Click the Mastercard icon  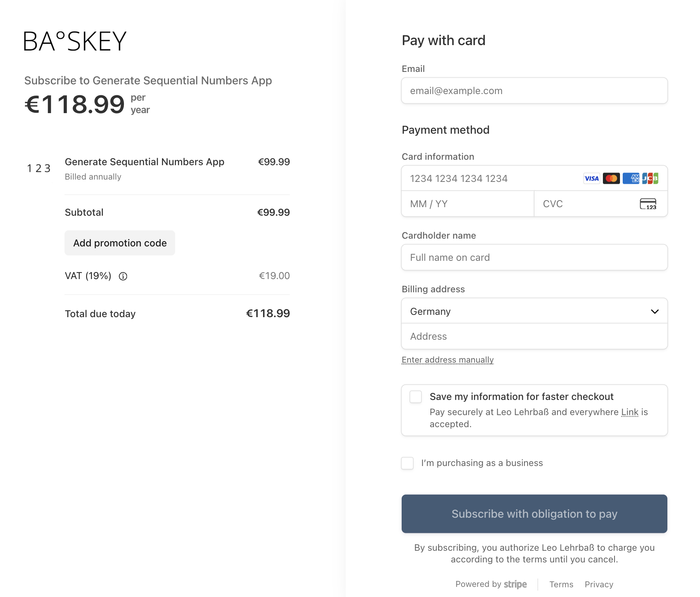coord(611,178)
